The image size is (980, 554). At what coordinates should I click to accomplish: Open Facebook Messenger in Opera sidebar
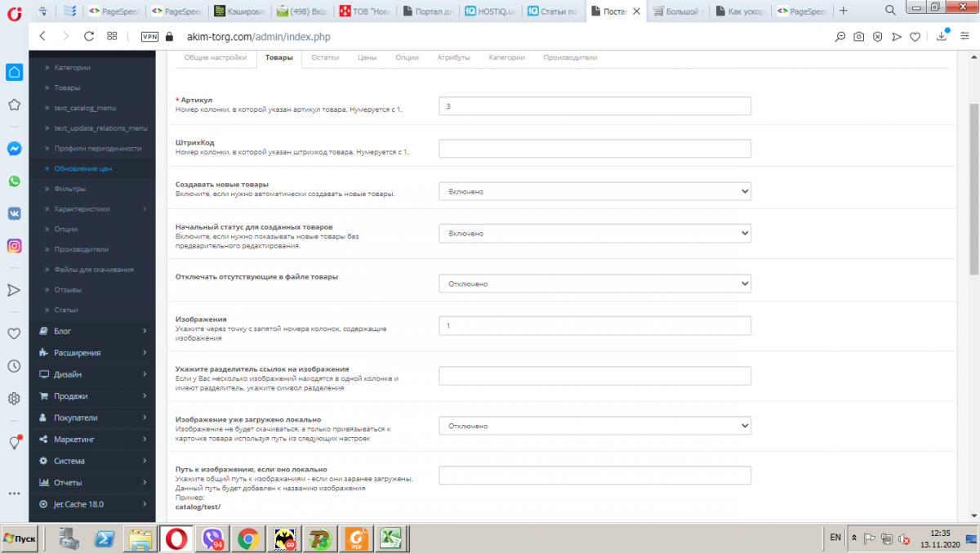14,149
